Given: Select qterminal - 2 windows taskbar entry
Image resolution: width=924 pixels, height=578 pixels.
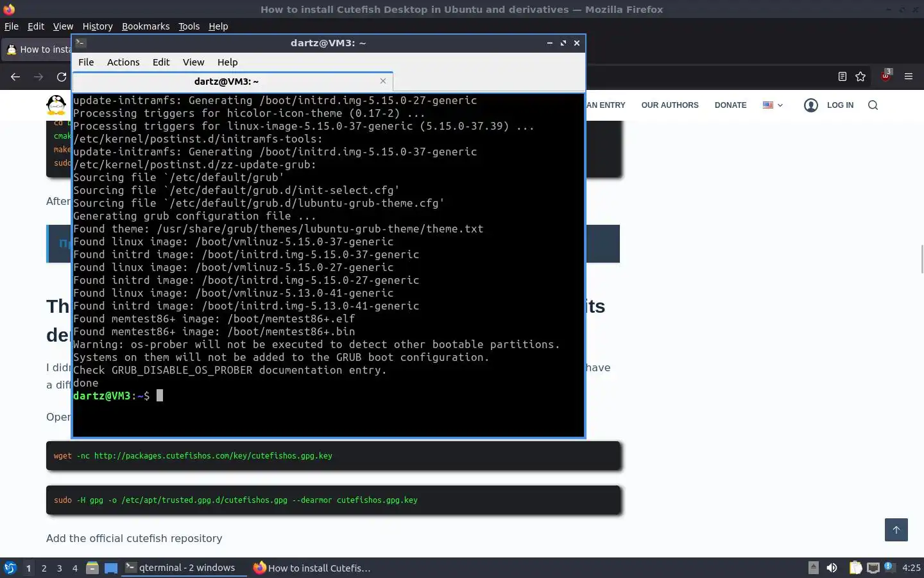Looking at the screenshot, I should [x=185, y=568].
